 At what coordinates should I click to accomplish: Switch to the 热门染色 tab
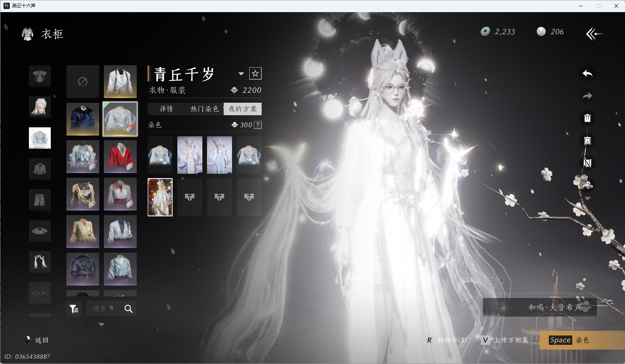[204, 109]
